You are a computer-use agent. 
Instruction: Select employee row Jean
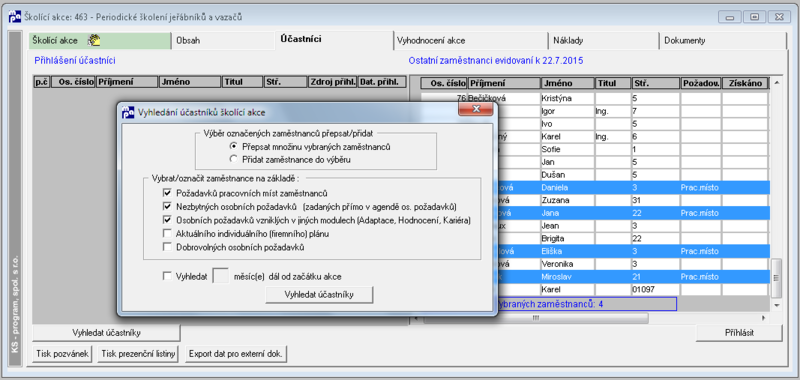[594, 225]
